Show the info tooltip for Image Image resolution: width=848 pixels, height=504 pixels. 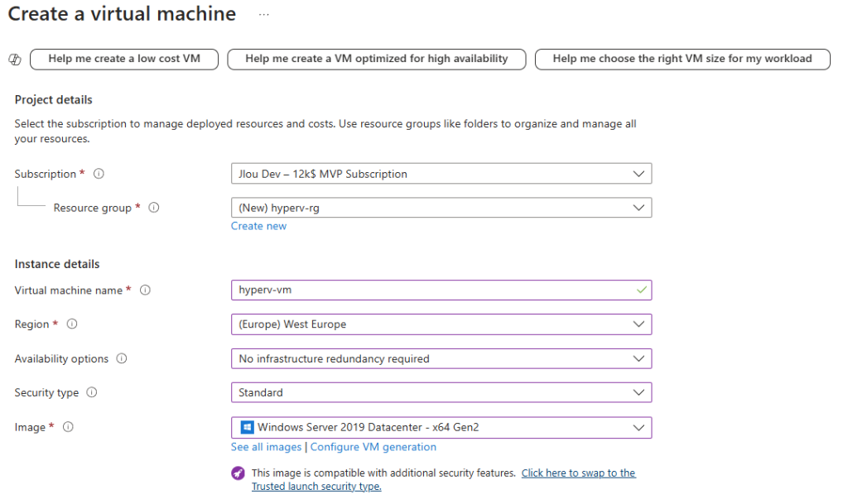coord(68,427)
